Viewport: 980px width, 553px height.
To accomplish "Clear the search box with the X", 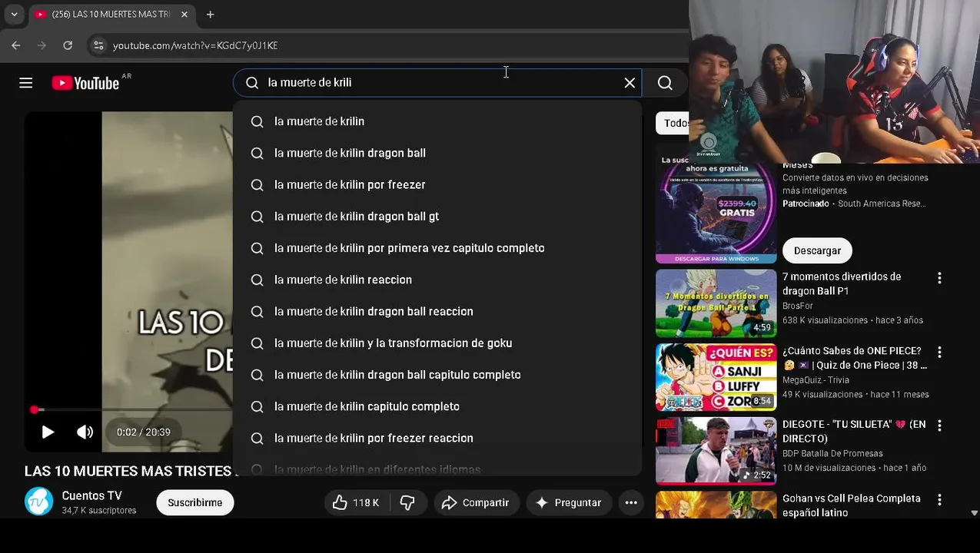I will coord(630,83).
